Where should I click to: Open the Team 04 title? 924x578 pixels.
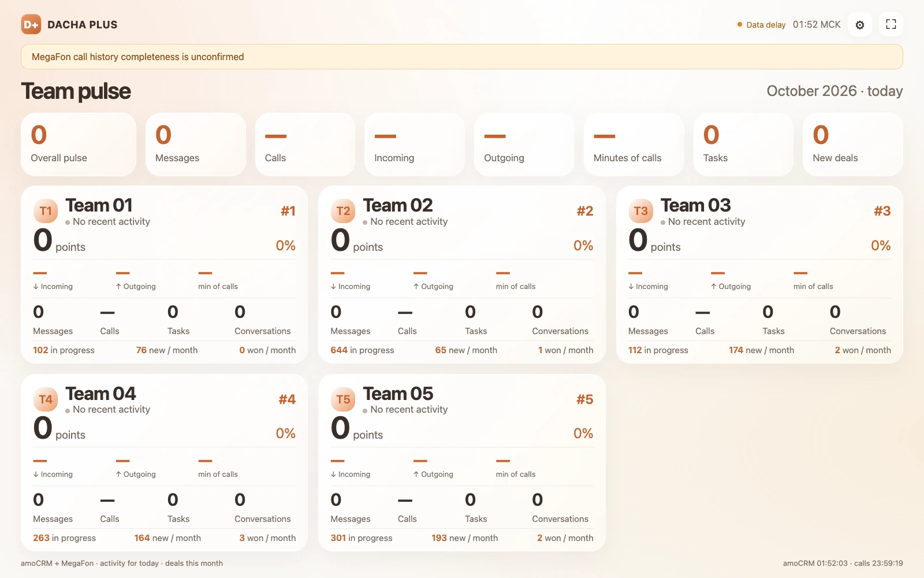point(100,394)
